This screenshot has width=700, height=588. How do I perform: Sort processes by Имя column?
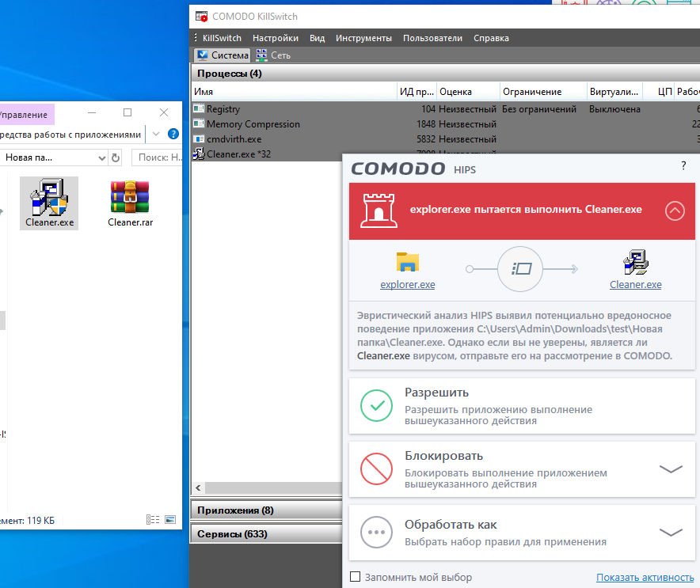[295, 92]
